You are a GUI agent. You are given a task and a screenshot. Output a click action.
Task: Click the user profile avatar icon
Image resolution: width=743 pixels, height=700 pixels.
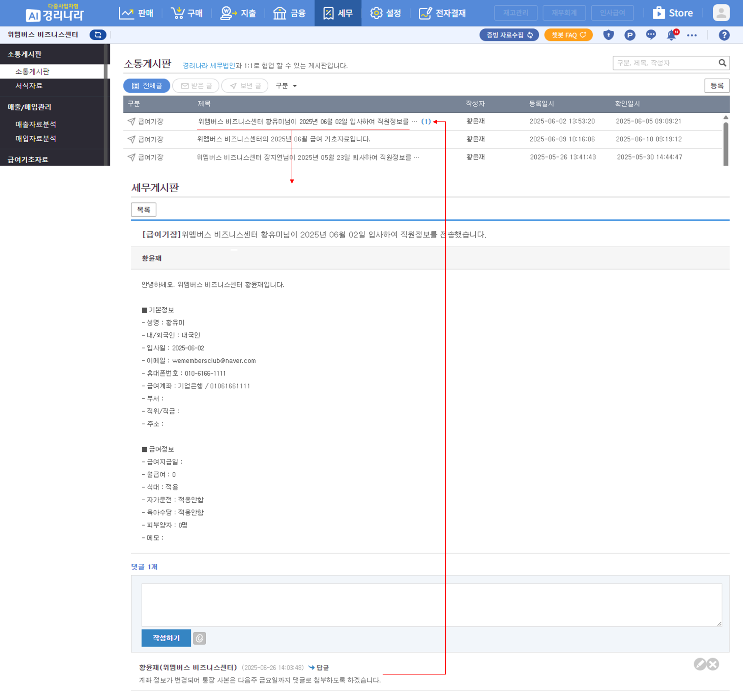[x=721, y=13]
